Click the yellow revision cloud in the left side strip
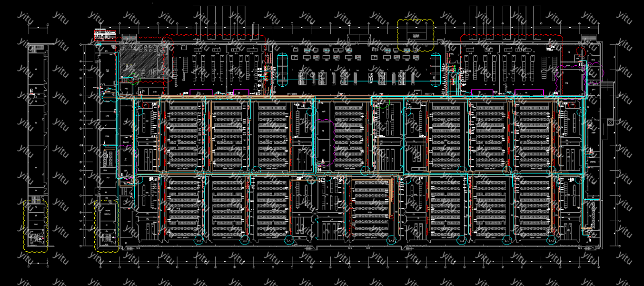The width and height of the screenshot is (644, 286). click(36, 225)
